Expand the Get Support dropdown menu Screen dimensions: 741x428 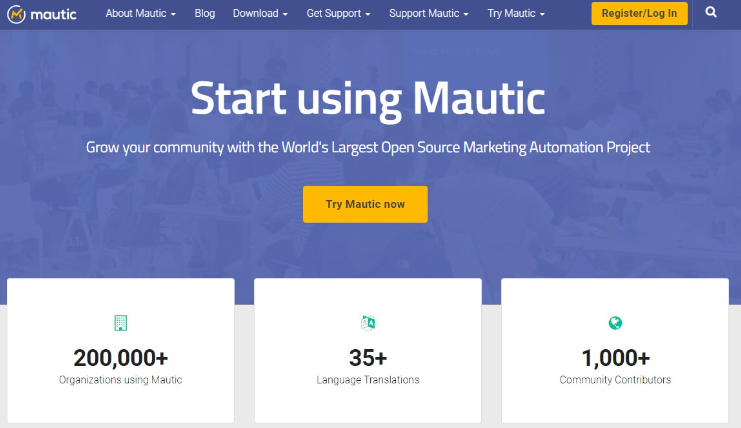point(338,14)
